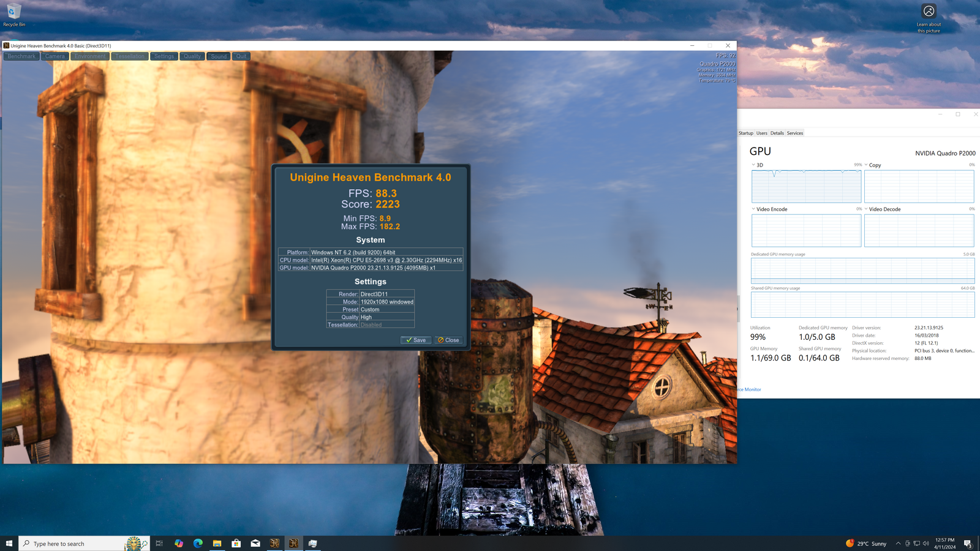The height and width of the screenshot is (551, 980).
Task: Click the Heaven window title bar icon
Action: point(6,45)
